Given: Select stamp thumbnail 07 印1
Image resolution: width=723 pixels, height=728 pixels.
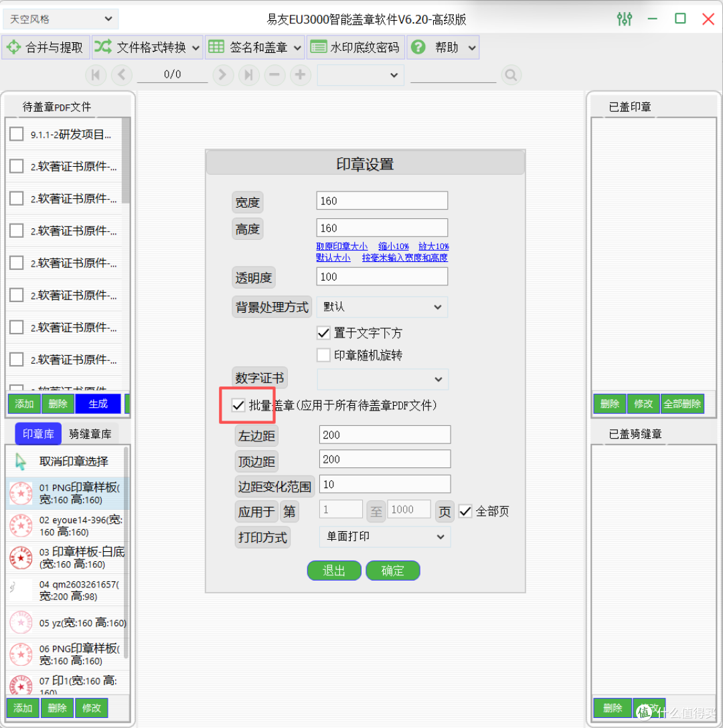Looking at the screenshot, I should click(21, 685).
